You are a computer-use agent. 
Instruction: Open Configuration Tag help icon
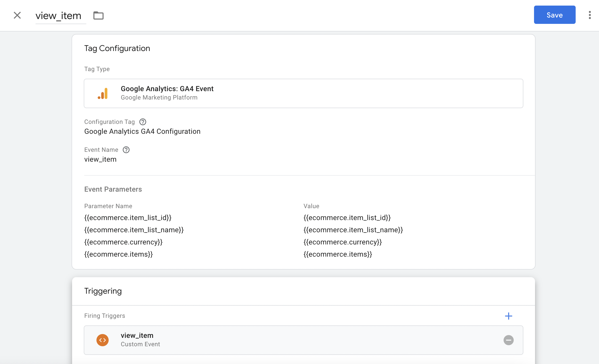(x=143, y=122)
